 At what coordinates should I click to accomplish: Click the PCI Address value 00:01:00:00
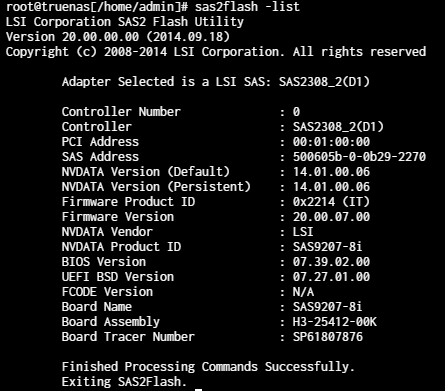331,142
